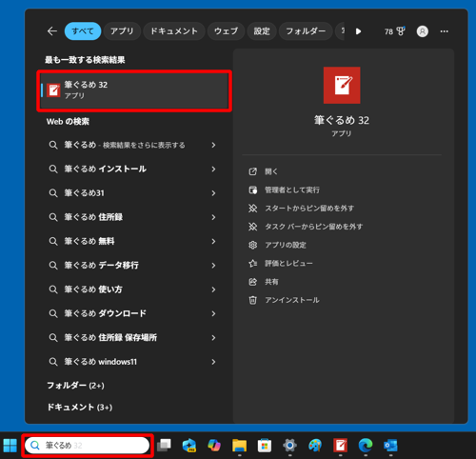Click web suggestion text 筆ぐるめ 使い方
The image size is (476, 459).
93,289
